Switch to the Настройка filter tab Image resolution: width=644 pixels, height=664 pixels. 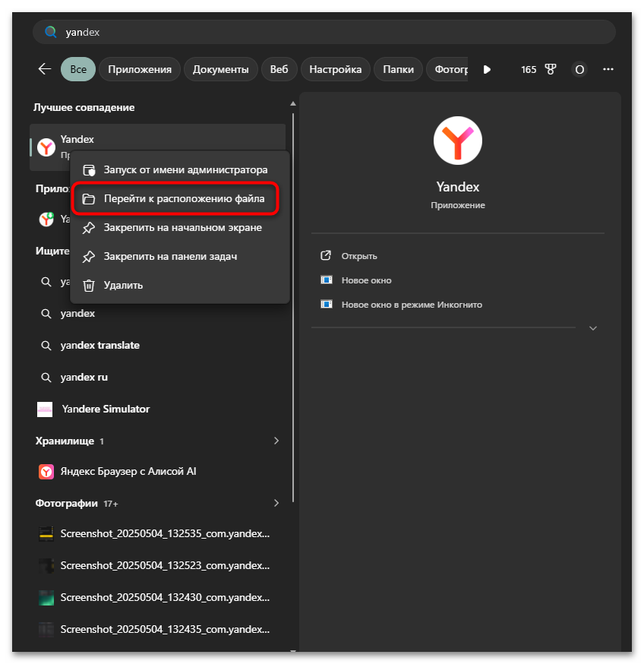point(336,69)
